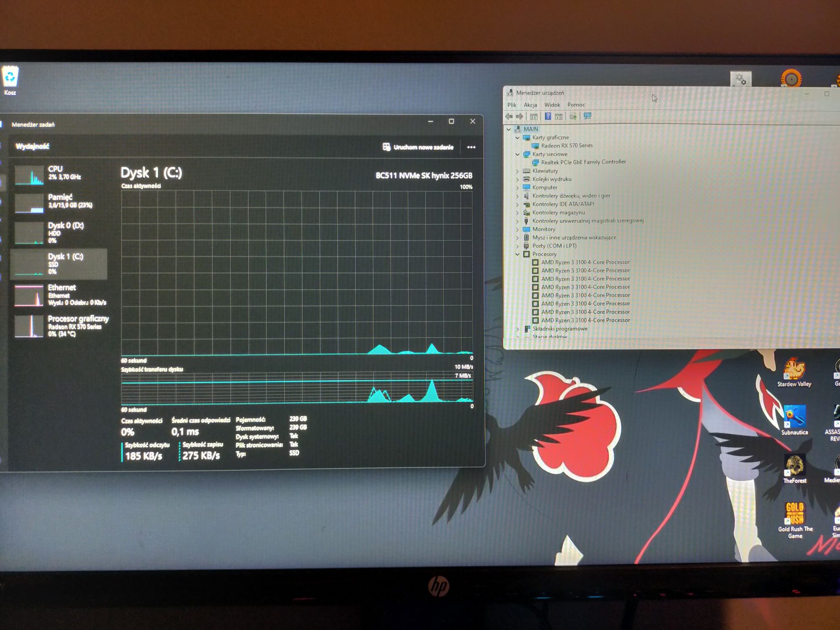Click the Dysk 1 (C:) title heading
This screenshot has height=630, width=840.
151,173
